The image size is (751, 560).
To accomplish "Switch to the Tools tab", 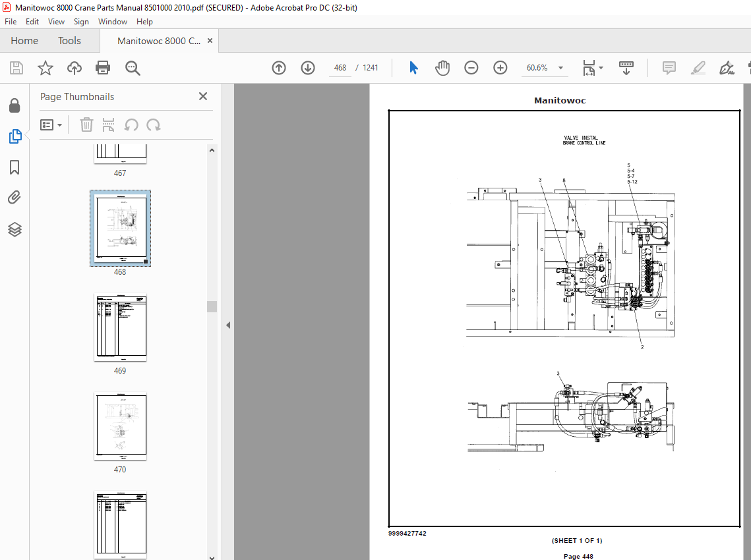I will [69, 41].
